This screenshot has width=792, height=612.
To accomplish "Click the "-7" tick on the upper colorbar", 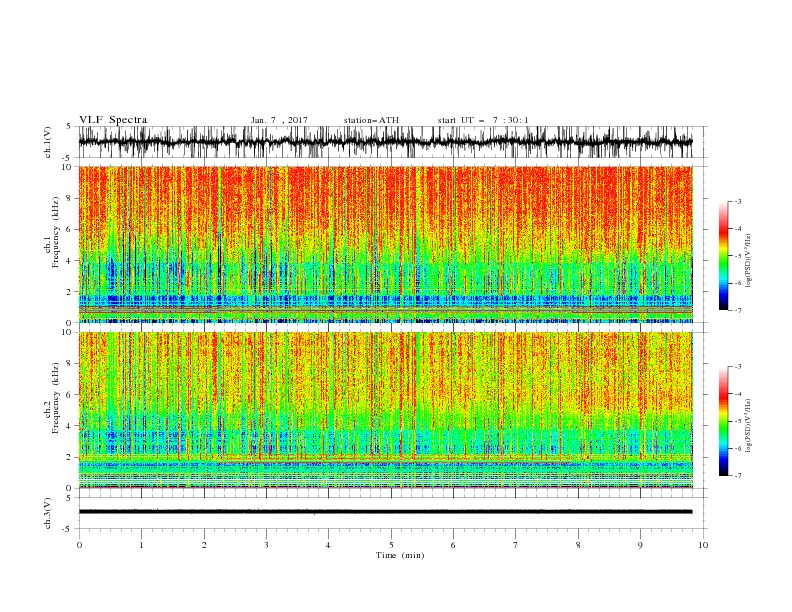I will (x=738, y=310).
